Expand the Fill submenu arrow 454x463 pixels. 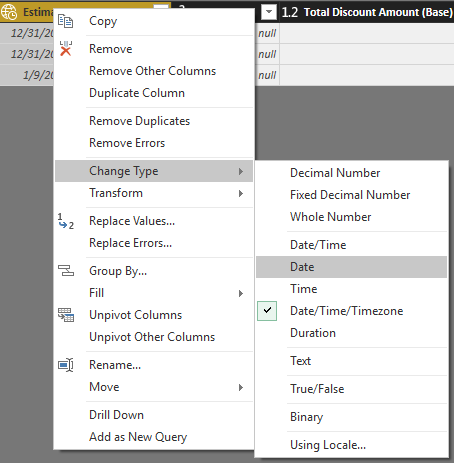(x=241, y=293)
